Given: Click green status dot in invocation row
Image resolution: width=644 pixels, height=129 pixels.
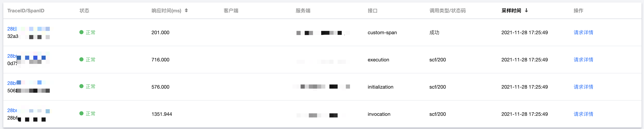Looking at the screenshot, I should (81, 114).
